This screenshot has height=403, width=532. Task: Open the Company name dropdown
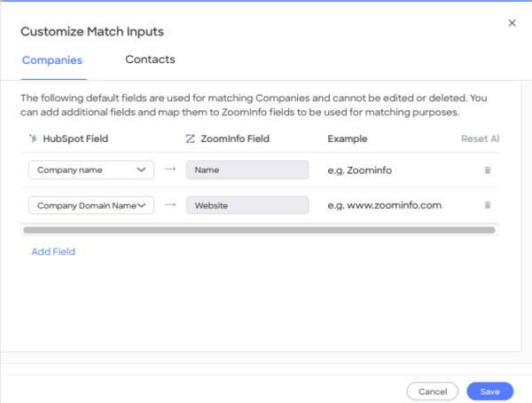(91, 170)
